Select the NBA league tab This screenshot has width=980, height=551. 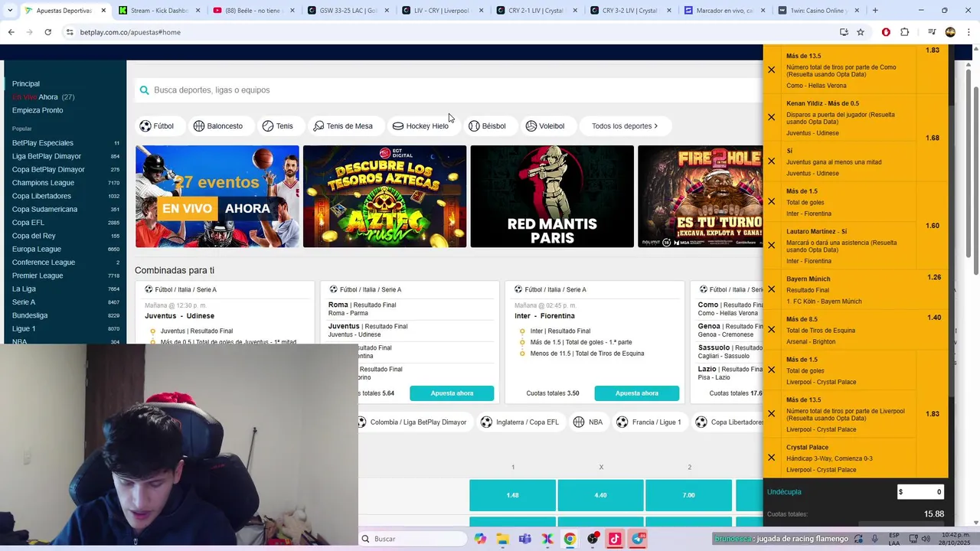(x=588, y=422)
